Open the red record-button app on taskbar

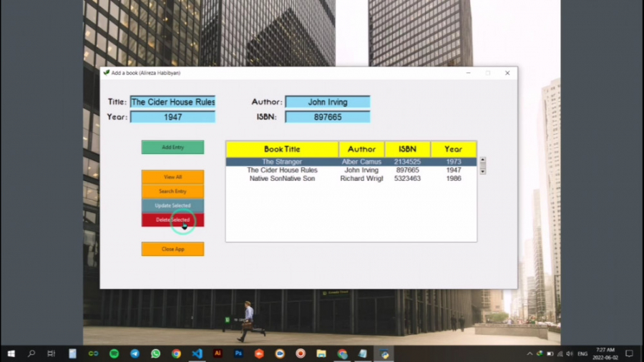pos(301,353)
